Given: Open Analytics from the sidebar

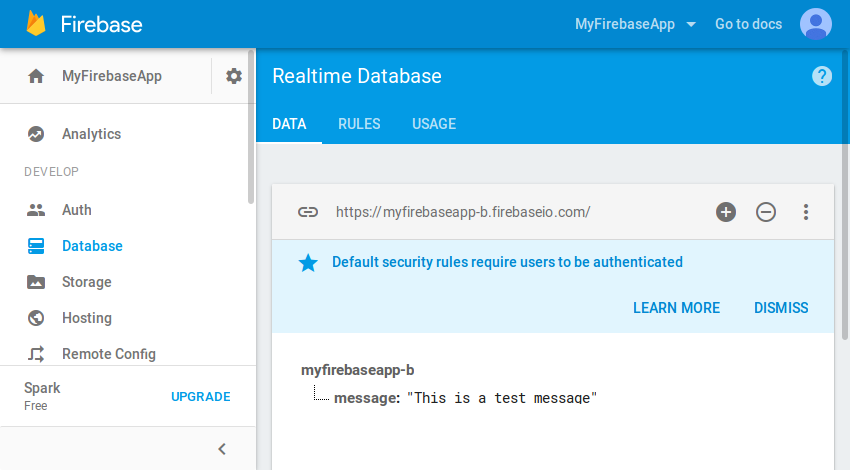Looking at the screenshot, I should [x=91, y=134].
